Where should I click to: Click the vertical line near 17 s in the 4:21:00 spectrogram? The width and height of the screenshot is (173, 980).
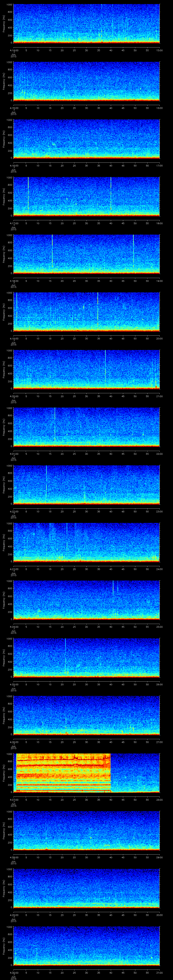[x=55, y=424]
